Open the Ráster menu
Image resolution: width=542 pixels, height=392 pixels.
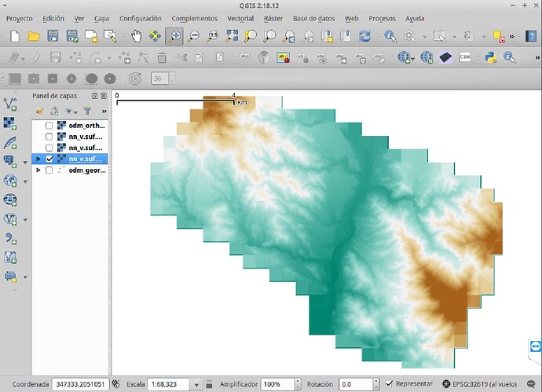tap(273, 18)
